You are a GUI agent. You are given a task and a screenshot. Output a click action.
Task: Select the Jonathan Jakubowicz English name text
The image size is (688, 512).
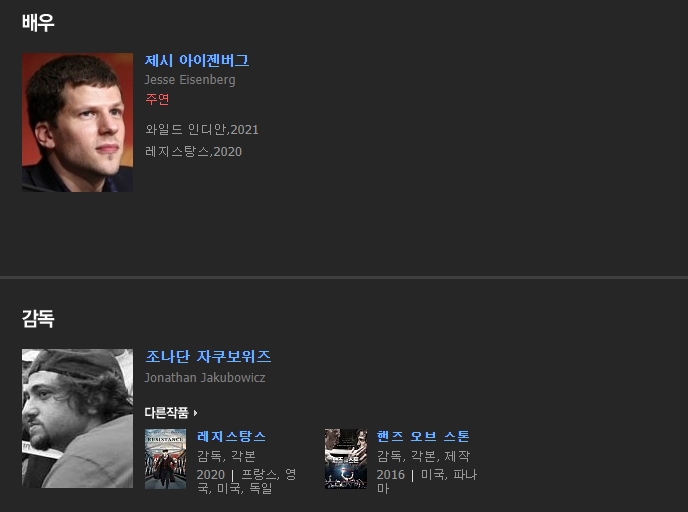[x=205, y=378]
